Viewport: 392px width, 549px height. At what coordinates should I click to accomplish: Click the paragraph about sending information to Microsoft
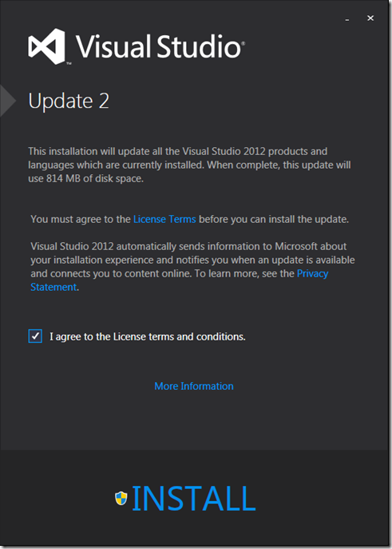pos(192,266)
